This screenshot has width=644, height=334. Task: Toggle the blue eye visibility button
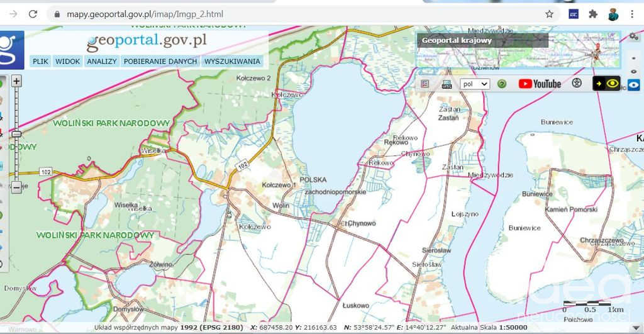click(x=634, y=85)
